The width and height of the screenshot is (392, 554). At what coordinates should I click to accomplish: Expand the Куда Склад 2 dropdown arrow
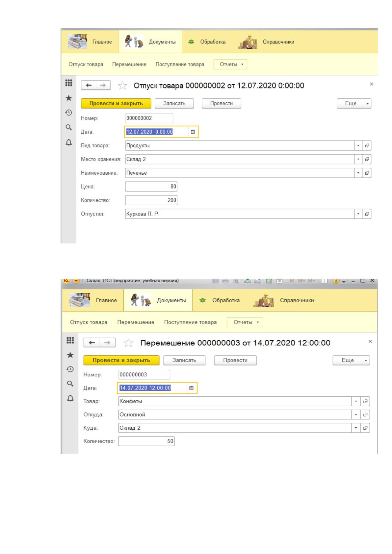[356, 428]
